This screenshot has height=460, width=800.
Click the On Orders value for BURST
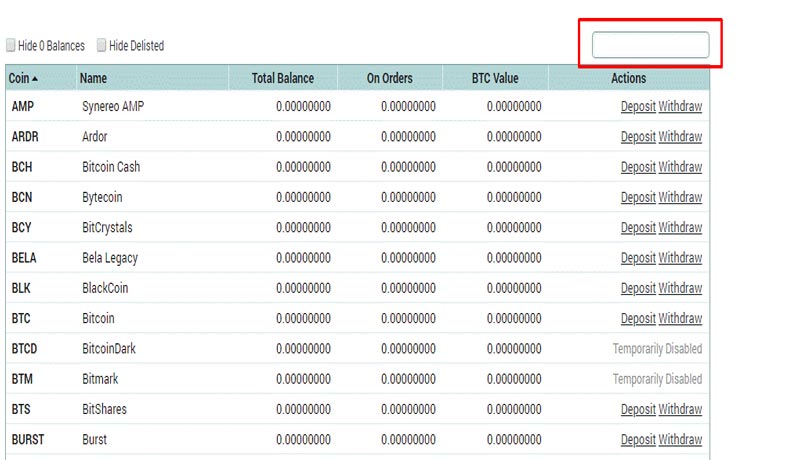[x=408, y=439]
